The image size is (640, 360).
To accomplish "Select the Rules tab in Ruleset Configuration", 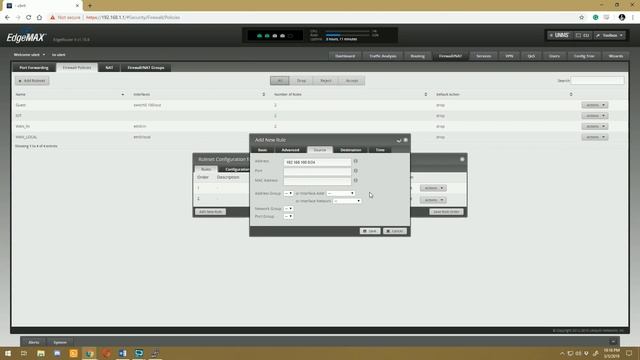I will click(206, 169).
